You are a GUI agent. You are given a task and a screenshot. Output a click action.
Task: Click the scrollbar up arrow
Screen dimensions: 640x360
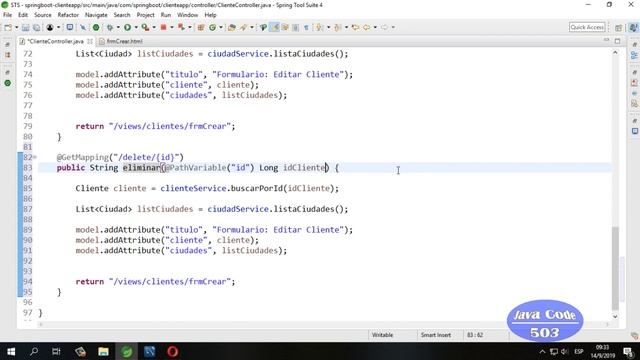coord(616,53)
